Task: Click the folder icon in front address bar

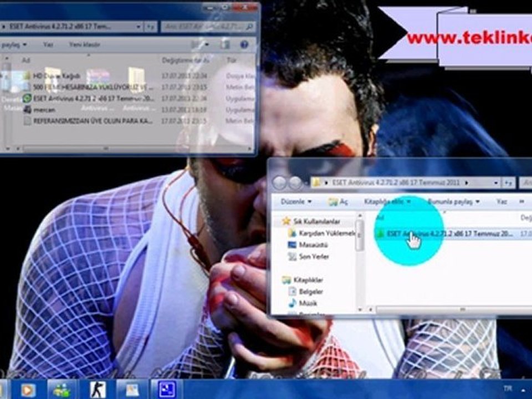Action: point(316,183)
